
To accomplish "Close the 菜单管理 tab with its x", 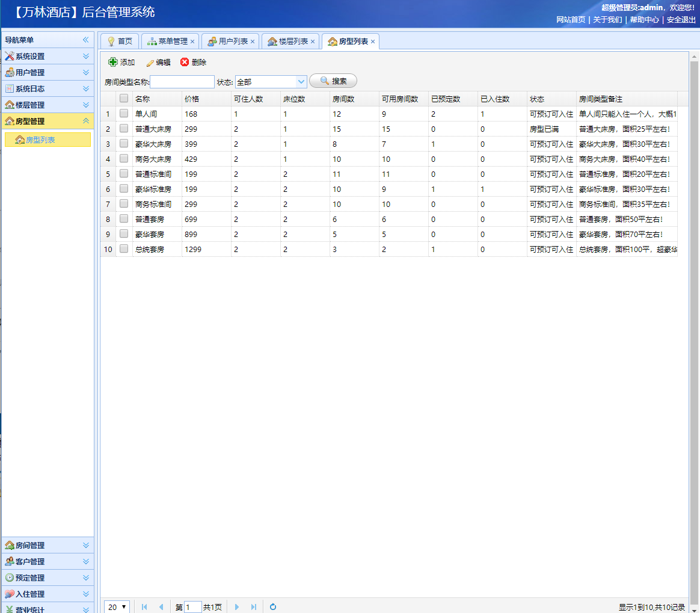I will tap(192, 42).
